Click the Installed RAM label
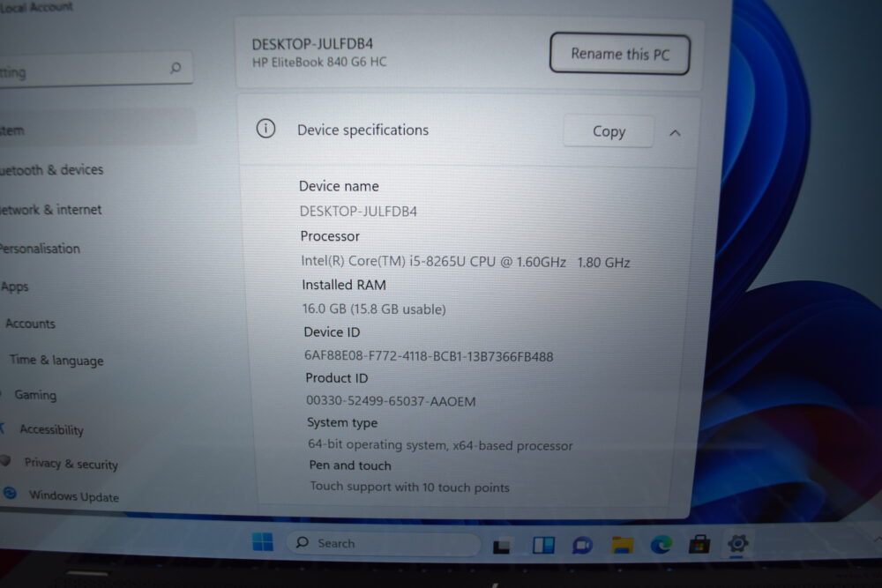Viewport: 882px width, 588px height. [344, 285]
